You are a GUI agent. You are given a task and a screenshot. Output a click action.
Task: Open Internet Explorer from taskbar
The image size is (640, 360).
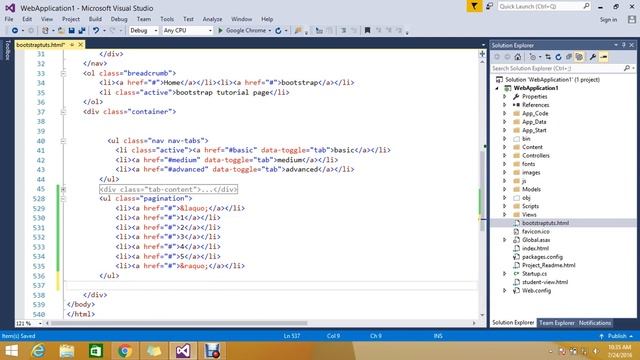point(38,351)
